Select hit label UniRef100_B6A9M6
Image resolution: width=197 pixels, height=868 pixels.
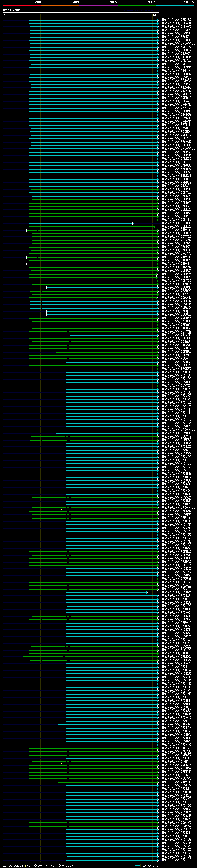click(x=177, y=297)
